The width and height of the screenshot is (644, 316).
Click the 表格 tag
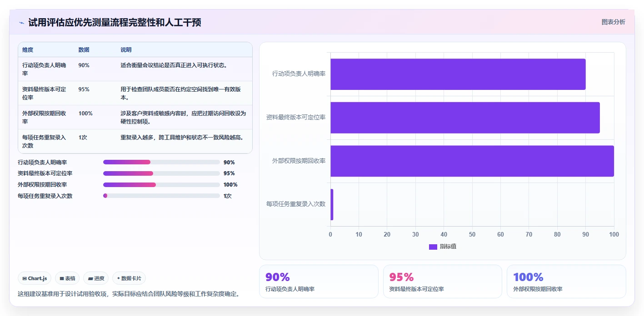pos(67,278)
